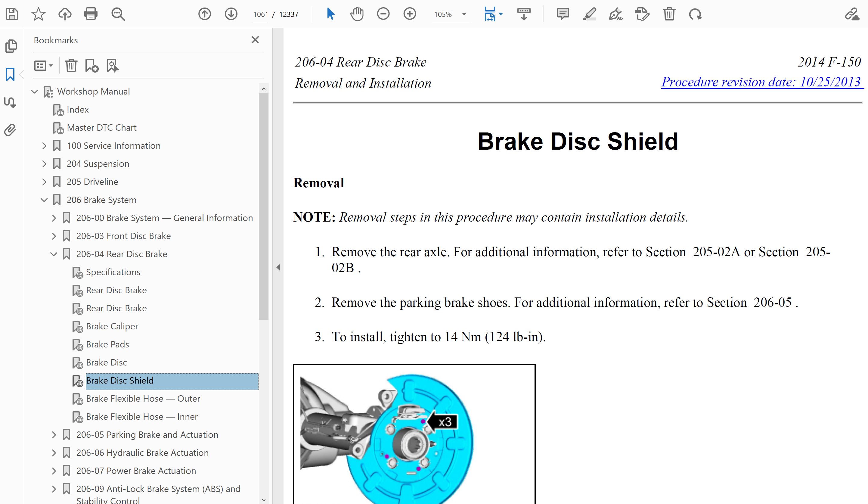Go to the next page arrow
The image size is (868, 504).
point(231,14)
